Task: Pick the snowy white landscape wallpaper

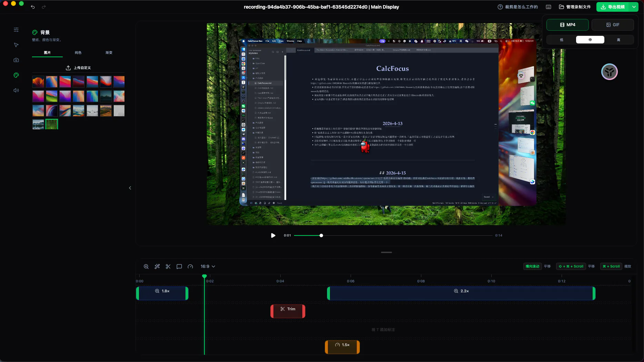Action: (92, 111)
